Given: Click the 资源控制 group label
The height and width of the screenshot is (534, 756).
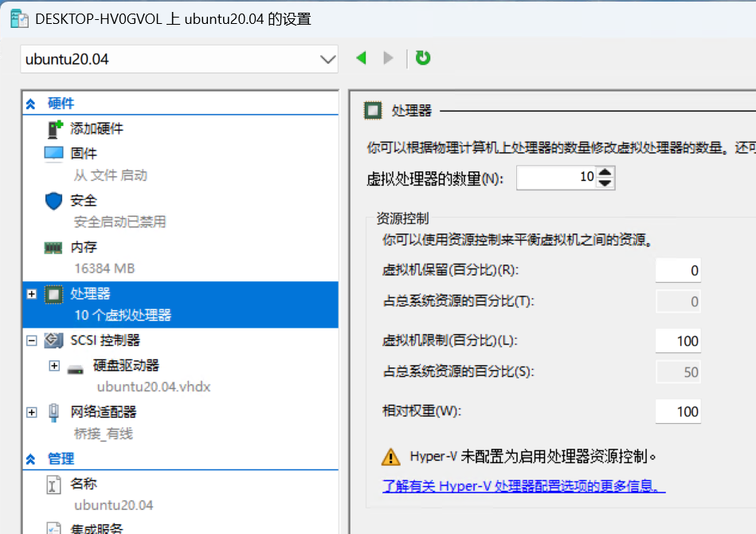Looking at the screenshot, I should [402, 218].
